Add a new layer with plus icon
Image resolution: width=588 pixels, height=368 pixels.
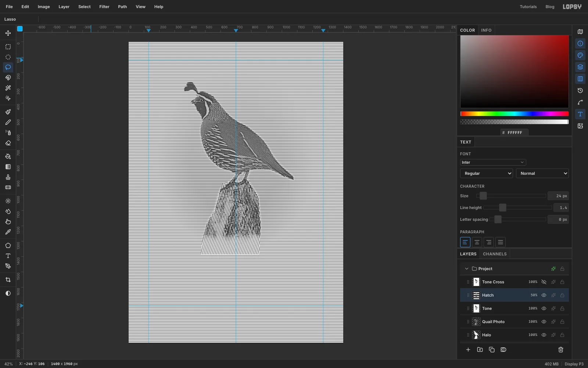pos(468,350)
